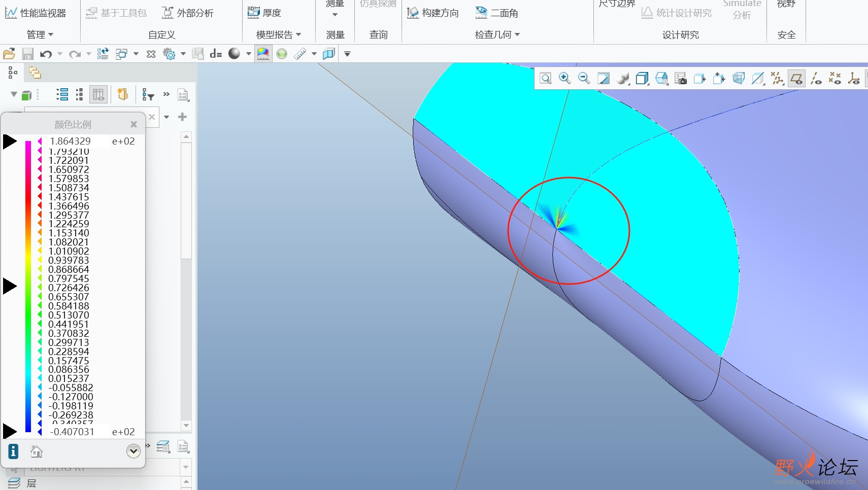Click the windows switch icon

(121, 54)
